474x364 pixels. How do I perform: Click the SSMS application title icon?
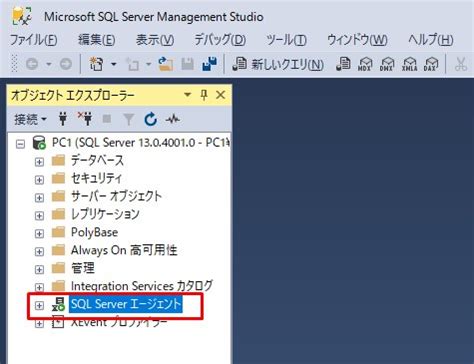(21, 16)
